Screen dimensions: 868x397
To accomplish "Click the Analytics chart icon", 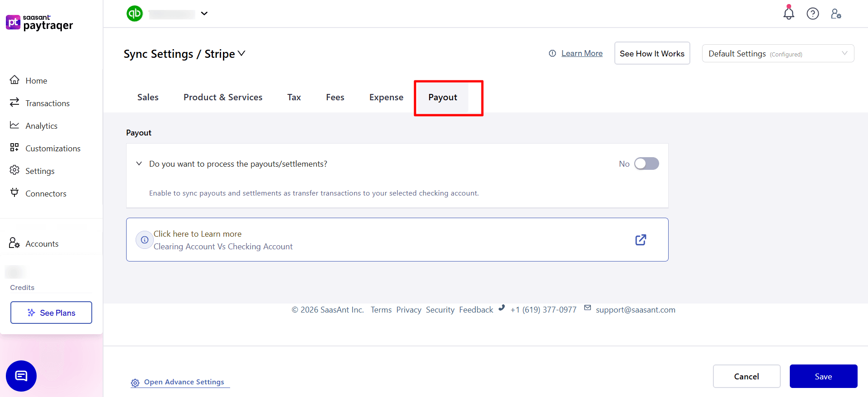I will point(14,125).
